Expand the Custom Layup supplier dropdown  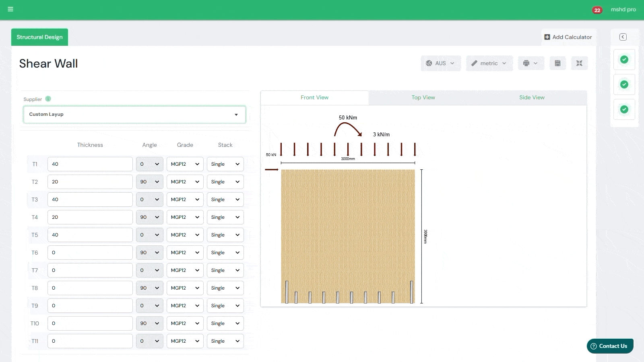tap(134, 115)
